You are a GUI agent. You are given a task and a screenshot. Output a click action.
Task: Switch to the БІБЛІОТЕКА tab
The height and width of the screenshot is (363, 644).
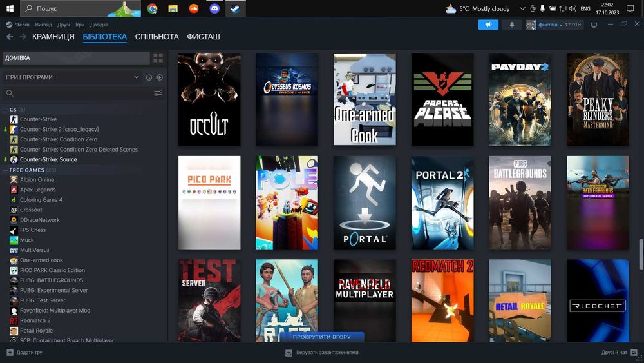coord(105,37)
